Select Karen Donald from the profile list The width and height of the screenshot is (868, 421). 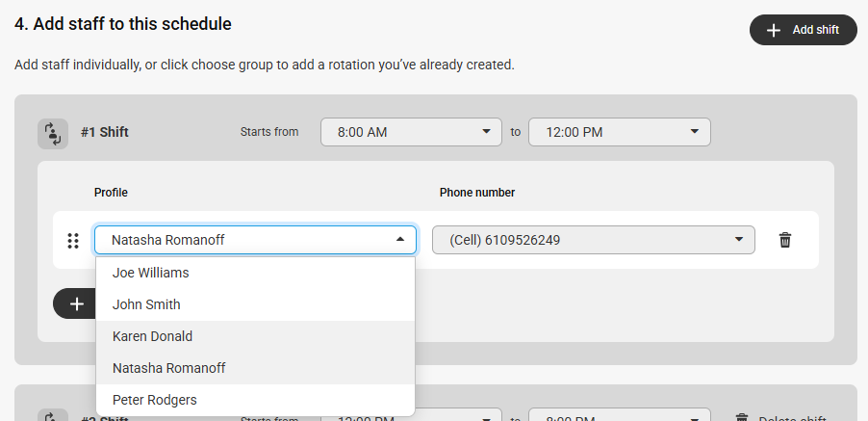tap(255, 336)
